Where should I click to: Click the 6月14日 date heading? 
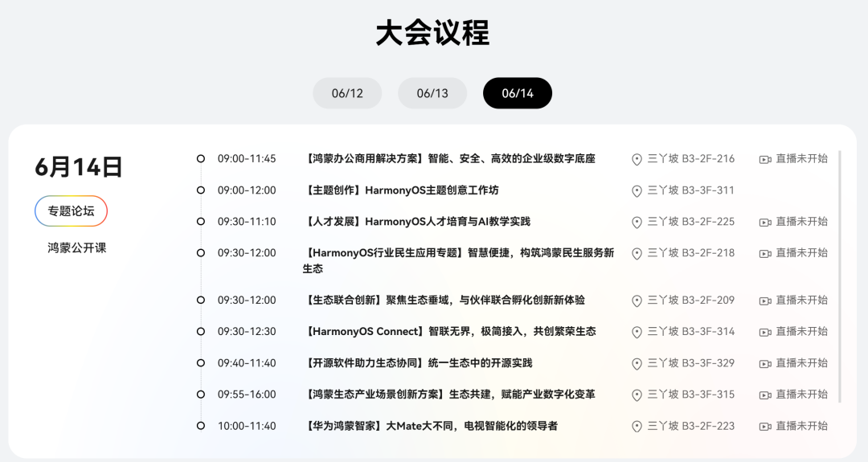(79, 167)
